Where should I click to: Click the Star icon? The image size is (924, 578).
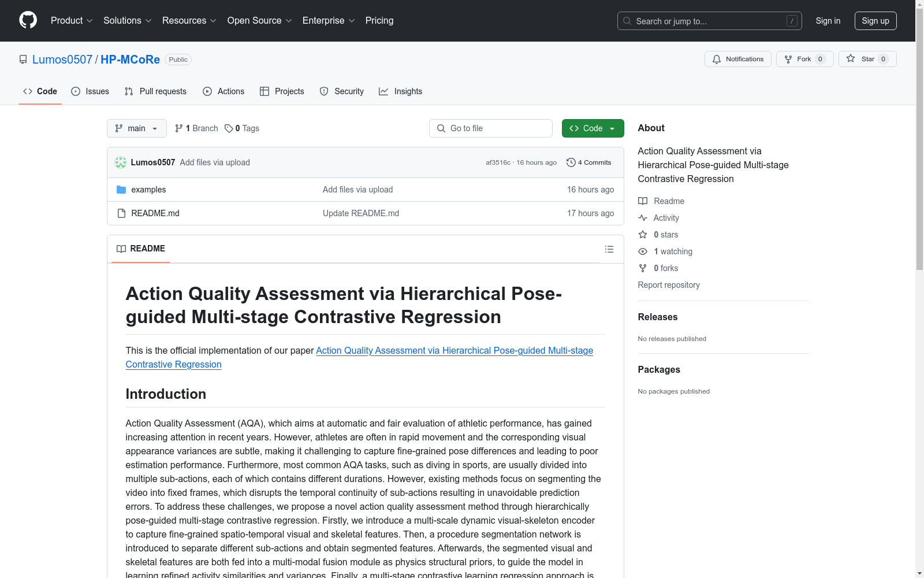pos(851,58)
